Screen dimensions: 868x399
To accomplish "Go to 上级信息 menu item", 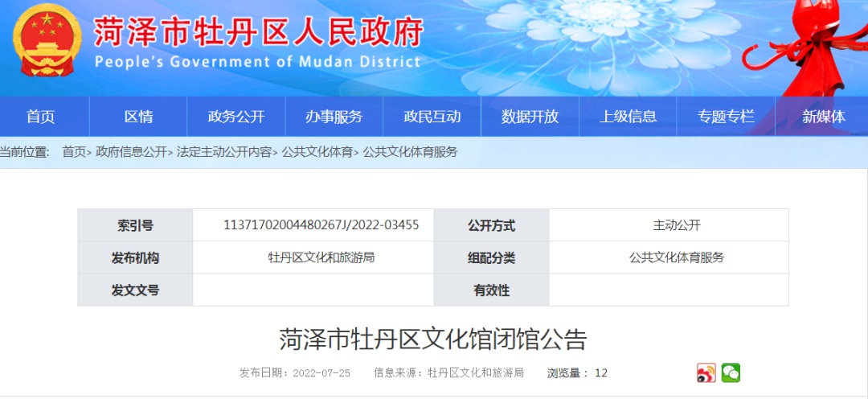I will (628, 117).
